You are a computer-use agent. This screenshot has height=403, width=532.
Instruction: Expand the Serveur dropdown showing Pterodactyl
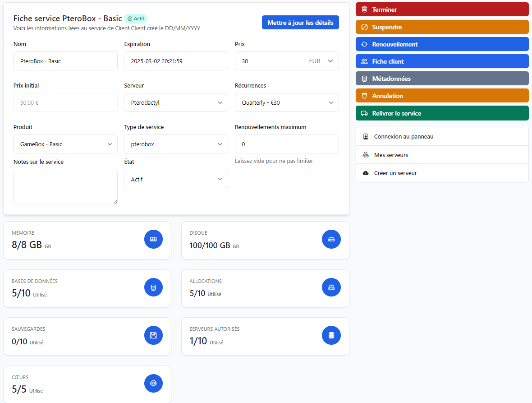(176, 102)
